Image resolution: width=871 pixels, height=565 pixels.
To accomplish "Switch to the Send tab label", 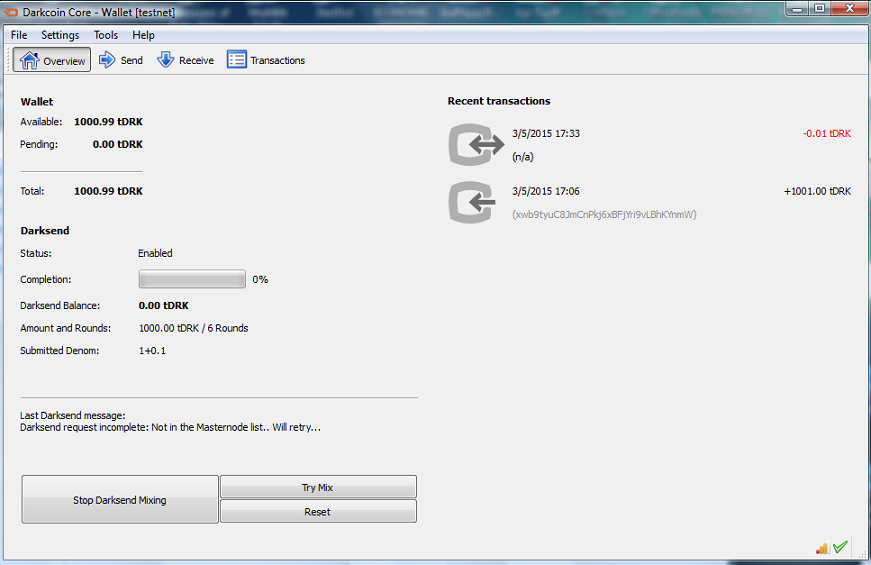I will pos(132,60).
